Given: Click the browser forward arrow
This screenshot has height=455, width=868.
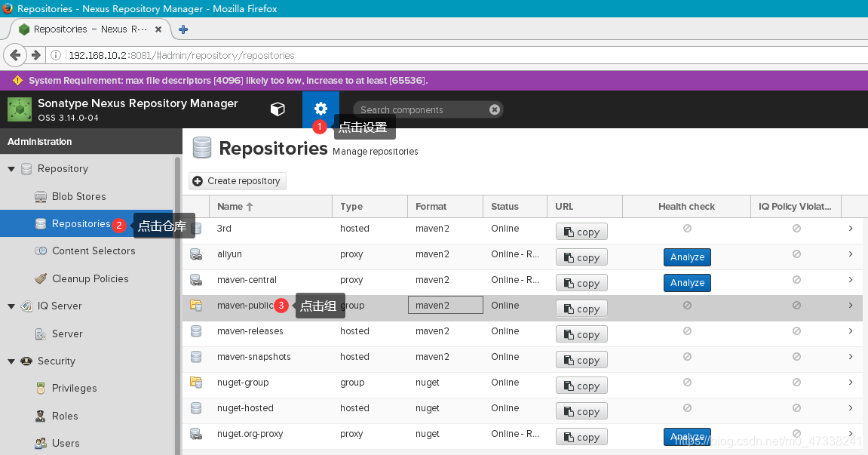Looking at the screenshot, I should click(36, 55).
